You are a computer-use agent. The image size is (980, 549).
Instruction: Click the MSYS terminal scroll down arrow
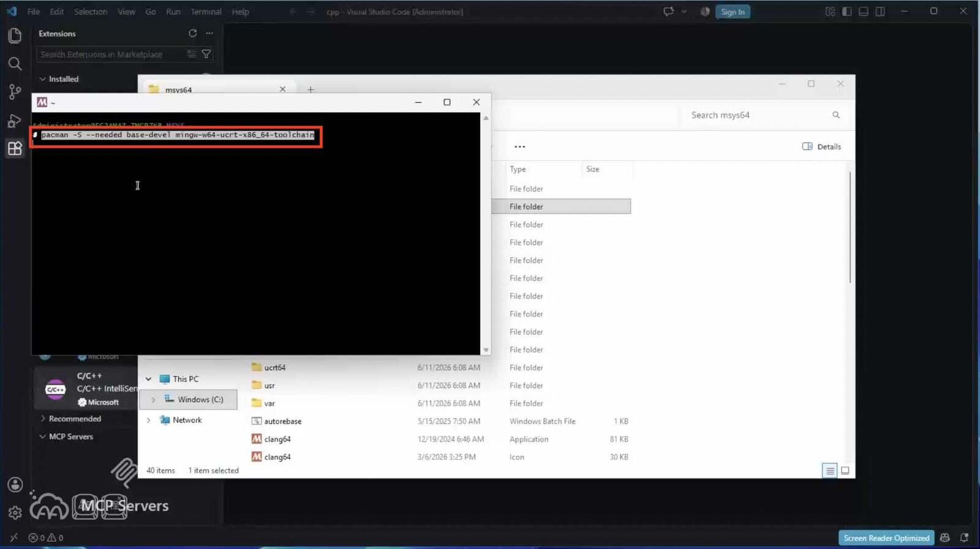point(486,350)
